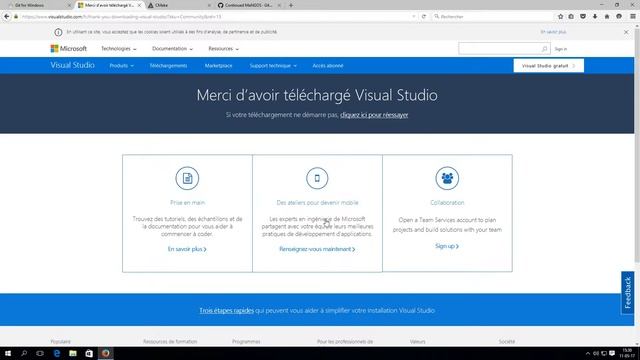Click the Collaboration heading
Screen dimensions: 640x360
point(447,202)
